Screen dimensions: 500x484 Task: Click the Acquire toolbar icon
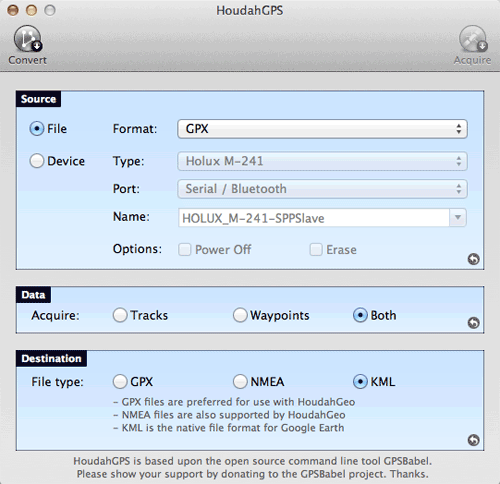(473, 39)
